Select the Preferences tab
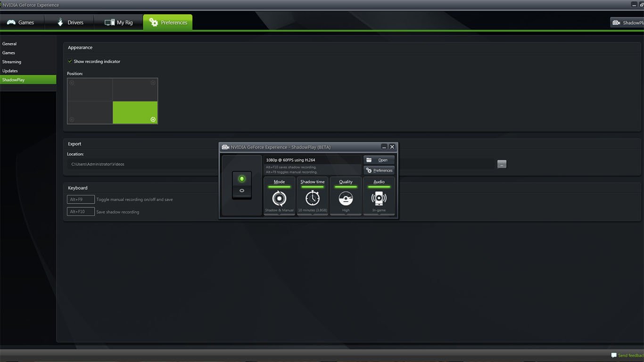 tap(168, 22)
